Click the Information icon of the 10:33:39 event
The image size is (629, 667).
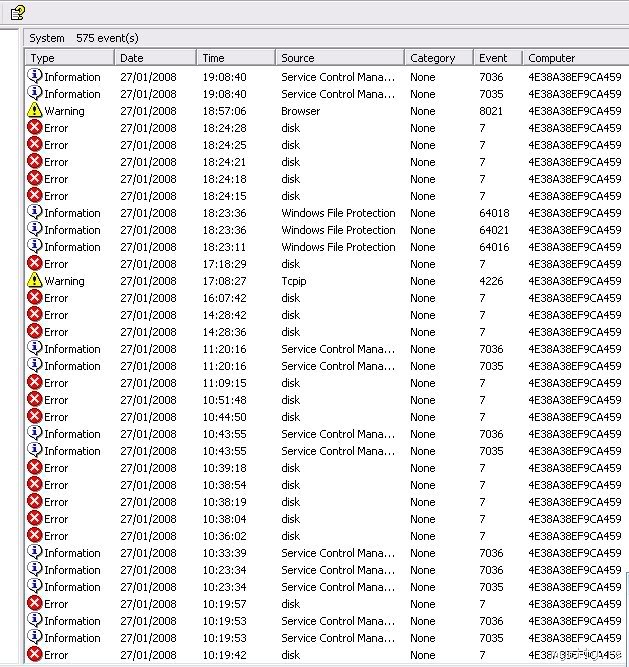click(34, 552)
